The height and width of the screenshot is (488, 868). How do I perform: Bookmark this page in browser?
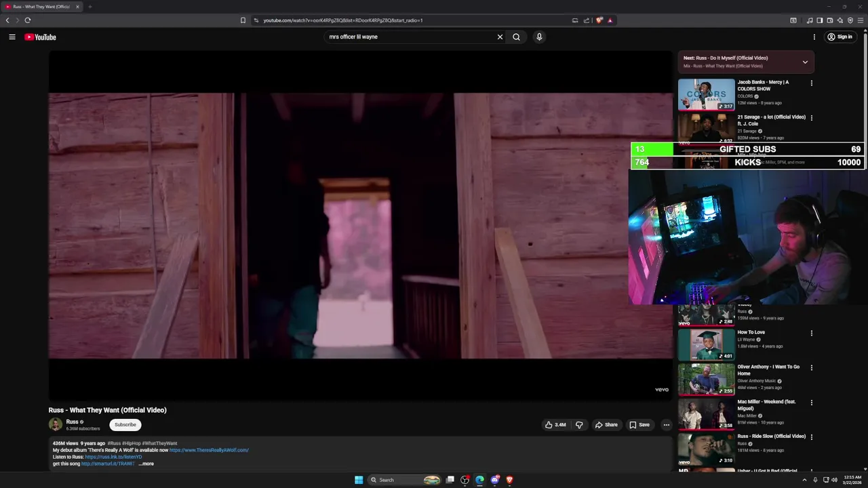click(243, 20)
